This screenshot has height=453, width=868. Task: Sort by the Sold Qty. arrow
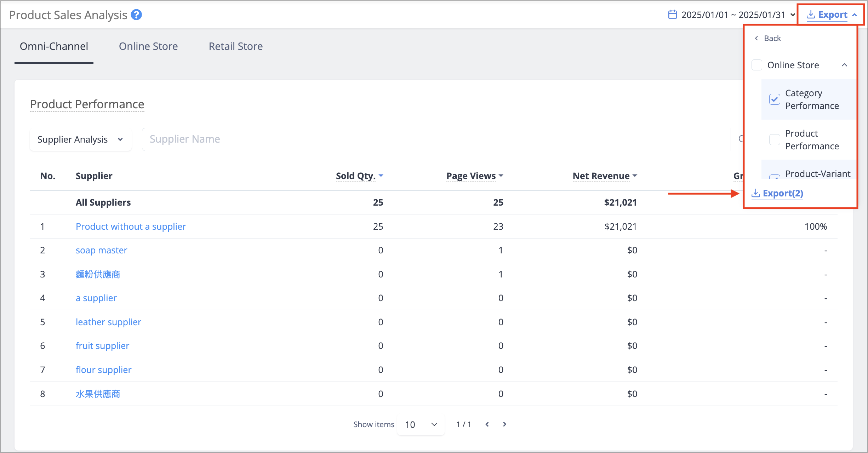click(x=381, y=176)
